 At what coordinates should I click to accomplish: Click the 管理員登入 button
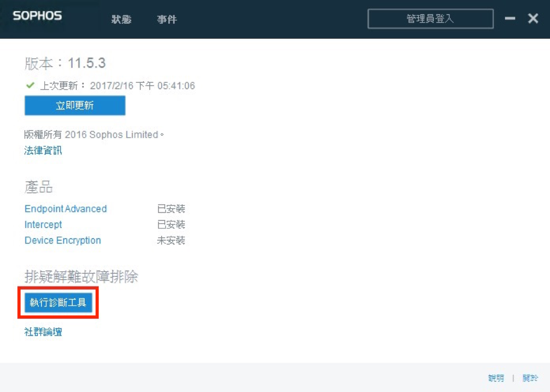[x=430, y=19]
